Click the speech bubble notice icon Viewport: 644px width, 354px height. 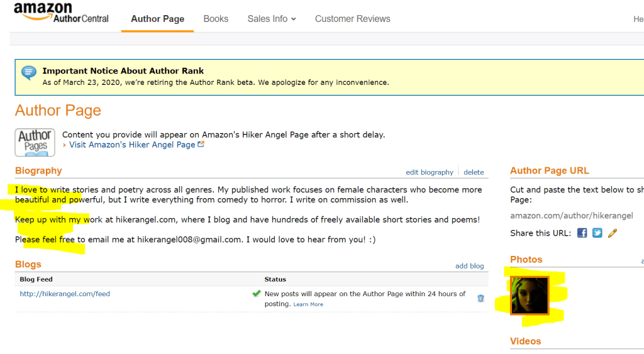29,73
